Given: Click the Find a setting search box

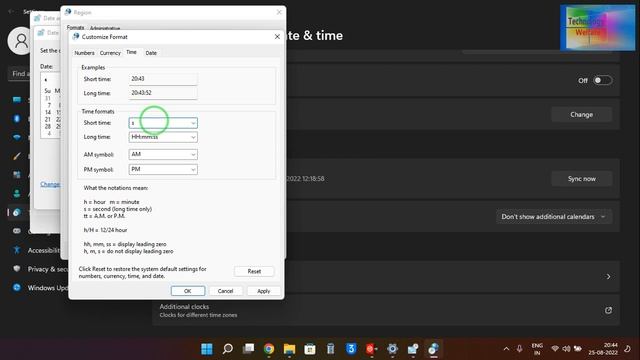Looking at the screenshot, I should pos(19,74).
